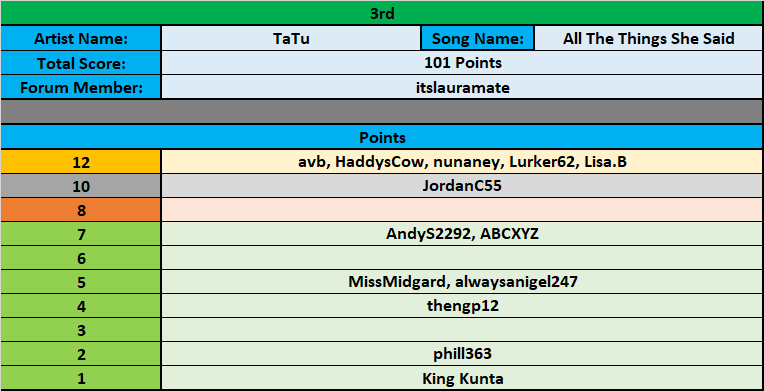Select the green 3rd header cell
764x391 pixels.
point(382,14)
